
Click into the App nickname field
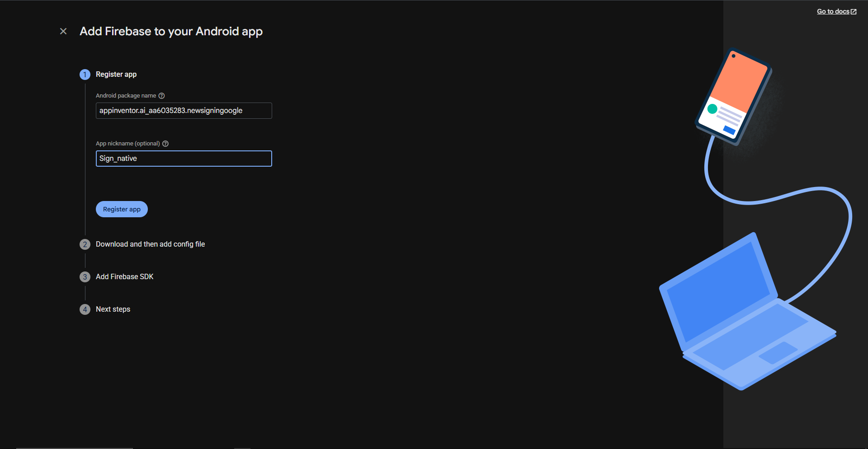coord(184,159)
